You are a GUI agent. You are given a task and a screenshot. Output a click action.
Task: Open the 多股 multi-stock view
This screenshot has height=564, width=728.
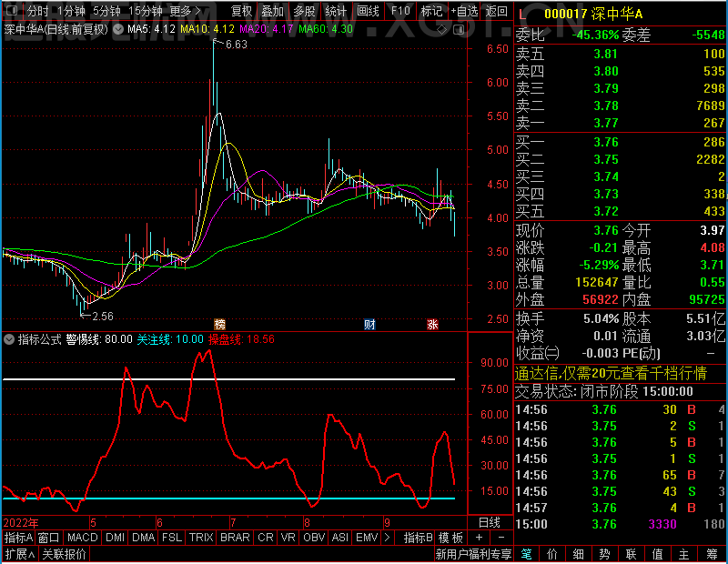[x=304, y=11]
